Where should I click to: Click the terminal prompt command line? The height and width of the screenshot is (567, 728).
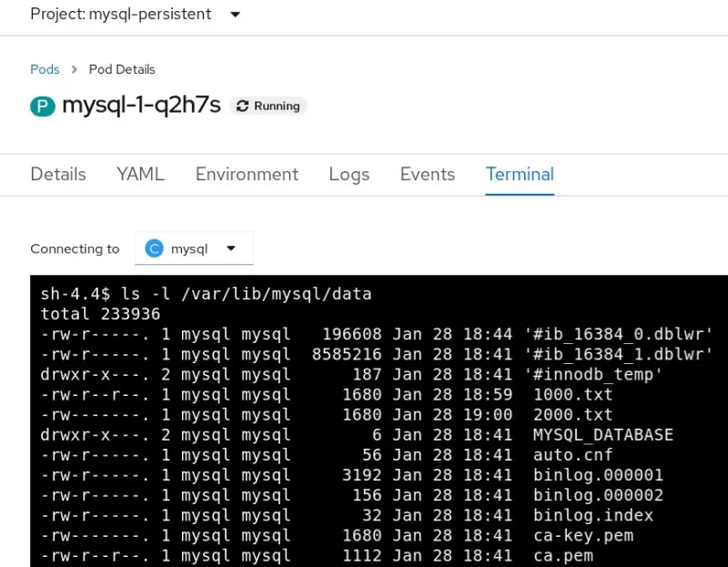207,294
